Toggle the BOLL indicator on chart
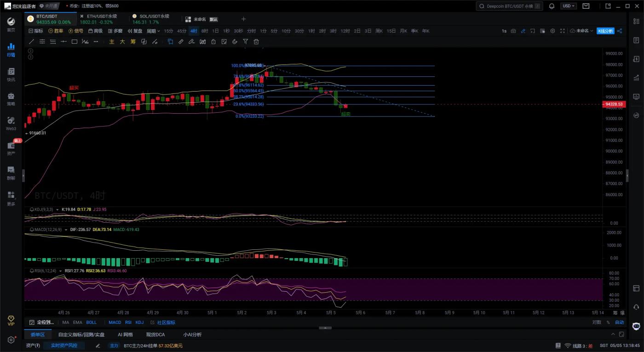Screen dimensions: 644x352 [x=91, y=323]
